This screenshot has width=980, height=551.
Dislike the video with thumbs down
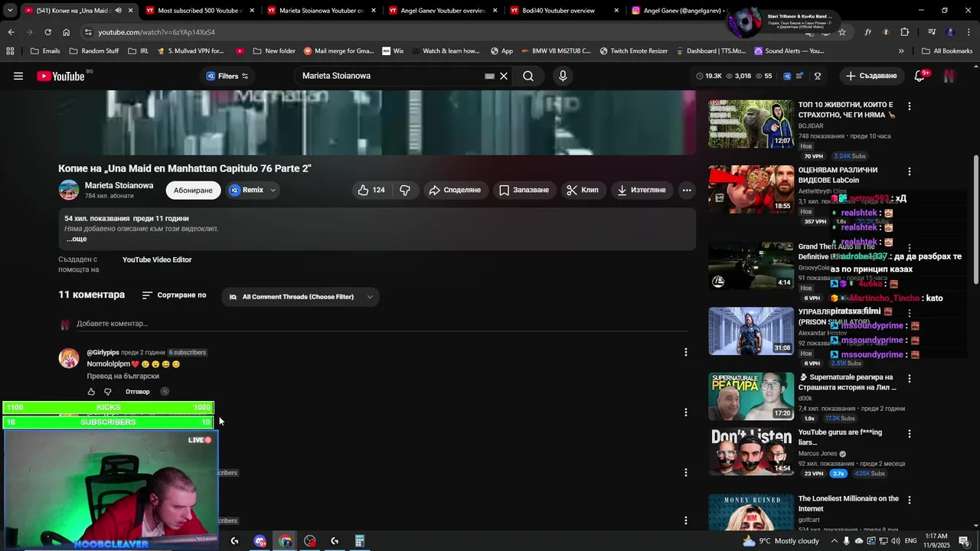(405, 190)
